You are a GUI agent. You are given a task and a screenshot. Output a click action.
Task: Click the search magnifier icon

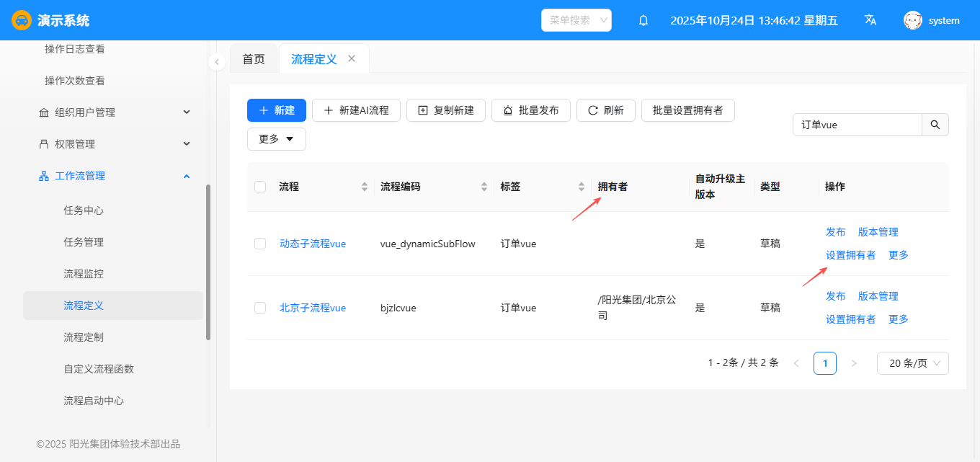(x=935, y=125)
